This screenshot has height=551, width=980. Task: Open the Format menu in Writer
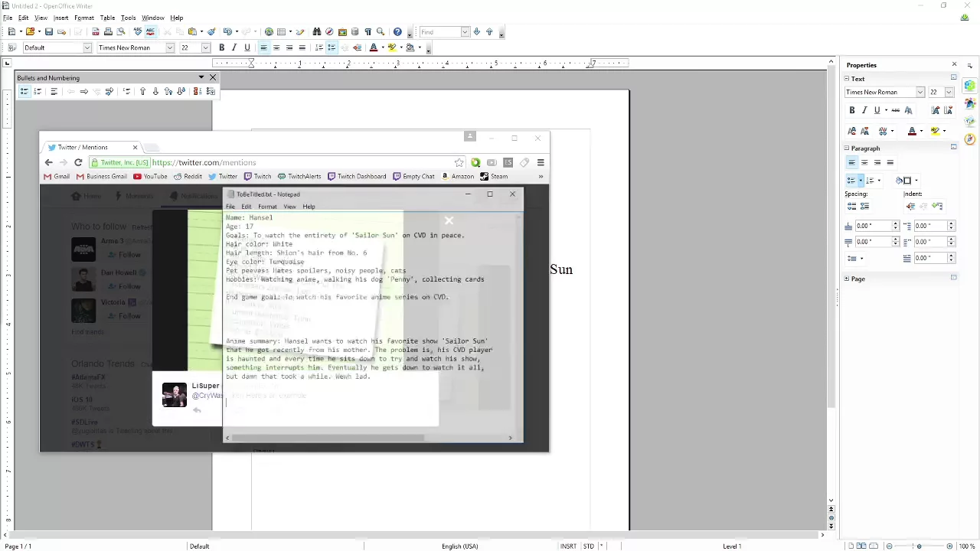pos(84,18)
